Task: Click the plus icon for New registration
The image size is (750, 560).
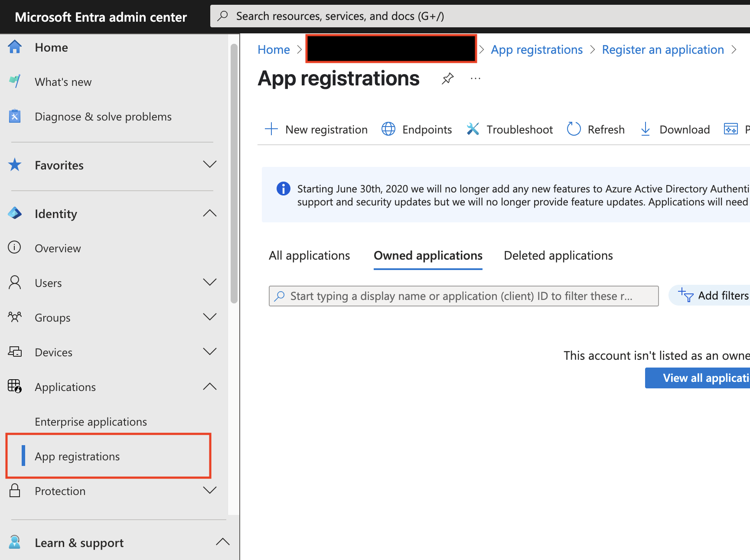Action: pyautogui.click(x=271, y=129)
